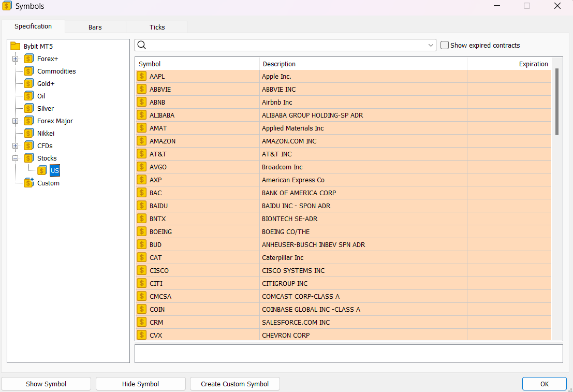Select the Nikkei group
573x392 pixels.
click(46, 133)
